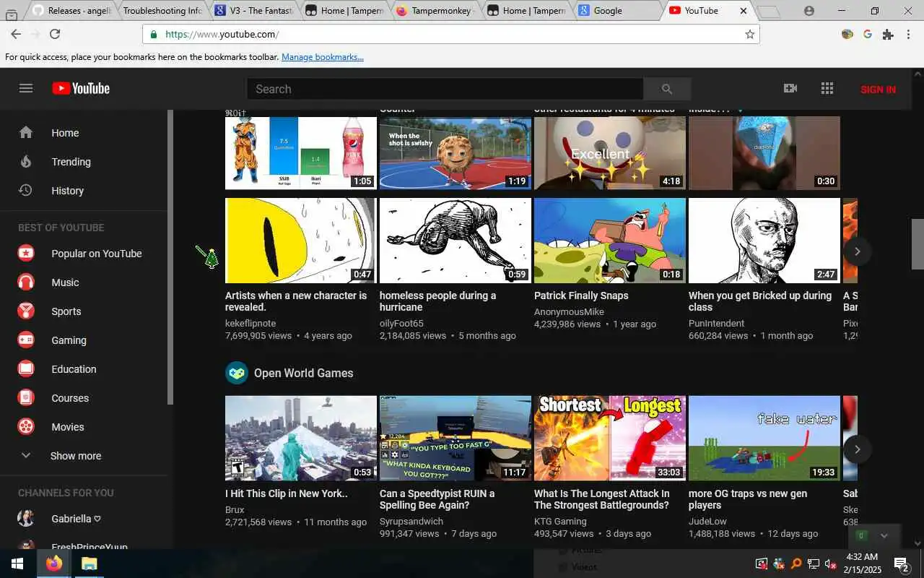Click the Home icon in sidebar
Image resolution: width=924 pixels, height=578 pixels.
click(26, 132)
